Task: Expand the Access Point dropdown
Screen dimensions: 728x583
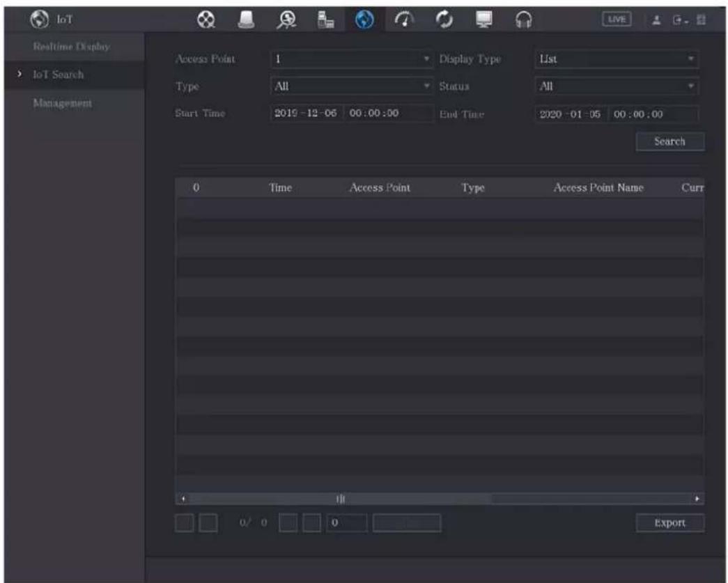Action: [352, 59]
